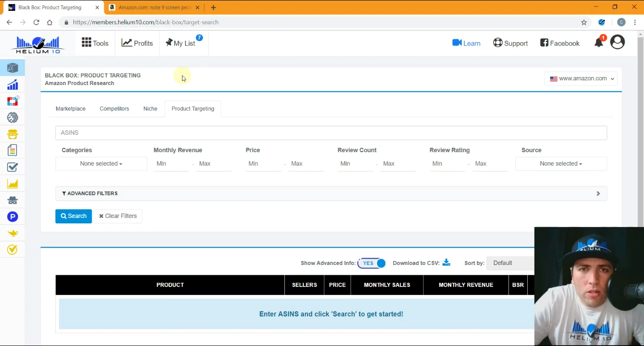Click the Download to CSV icon
Viewport: 644px width, 346px height.
point(446,263)
